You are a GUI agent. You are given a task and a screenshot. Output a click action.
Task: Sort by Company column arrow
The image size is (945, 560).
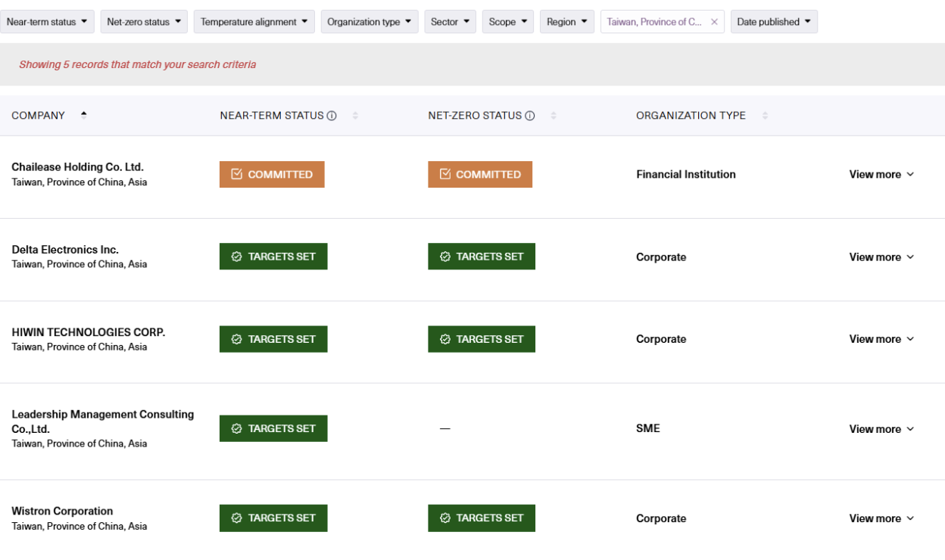click(83, 115)
